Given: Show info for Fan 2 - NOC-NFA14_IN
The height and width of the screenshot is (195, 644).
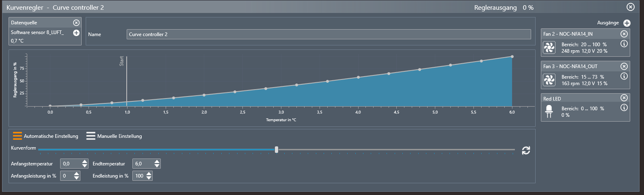Looking at the screenshot, I should [x=624, y=44].
